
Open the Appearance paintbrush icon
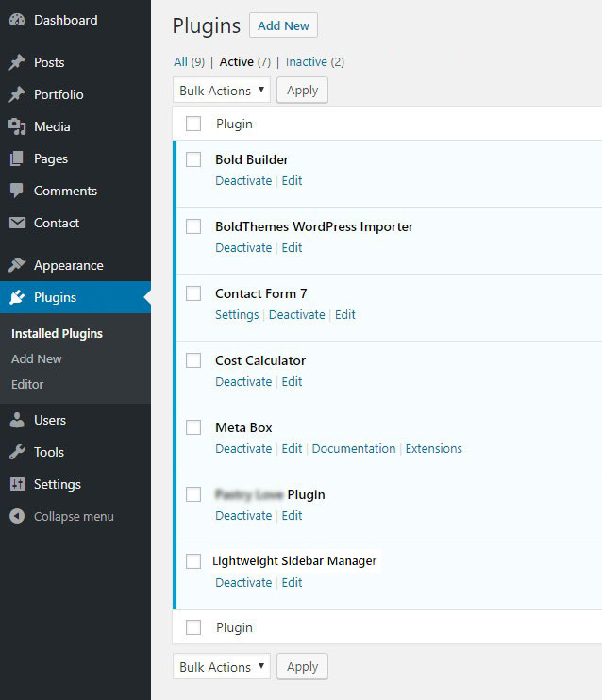coord(17,265)
